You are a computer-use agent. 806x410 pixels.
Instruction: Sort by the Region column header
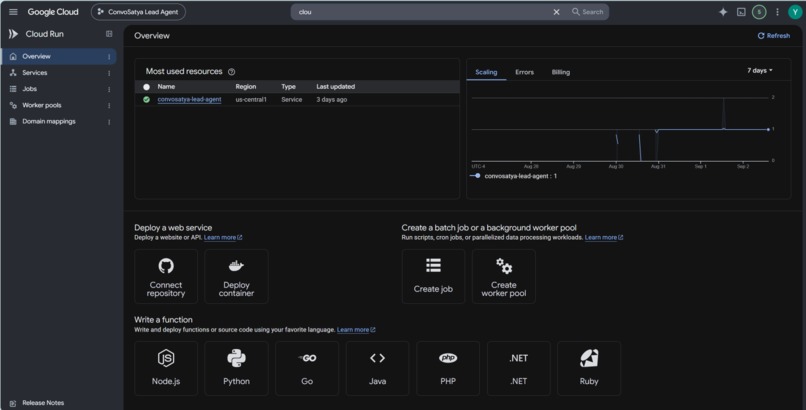click(246, 87)
